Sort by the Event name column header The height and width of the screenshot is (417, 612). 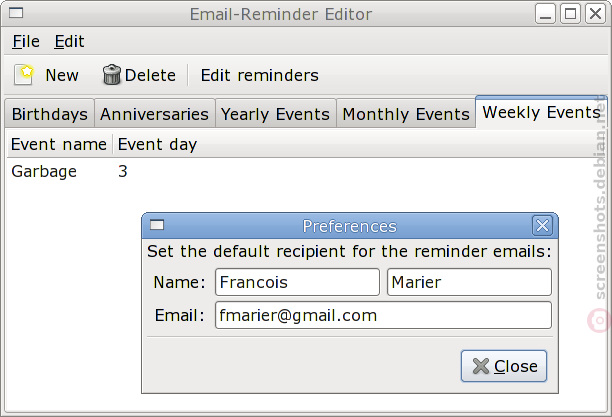pyautogui.click(x=59, y=144)
